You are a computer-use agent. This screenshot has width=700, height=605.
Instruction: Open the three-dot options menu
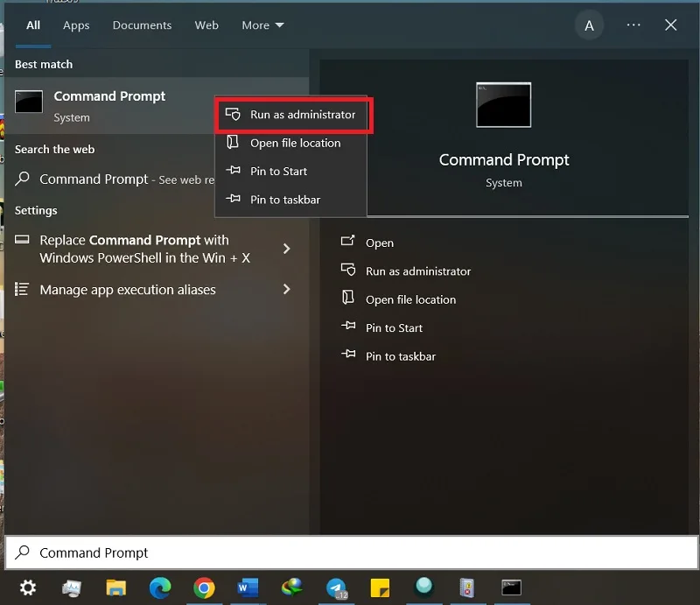tap(633, 25)
